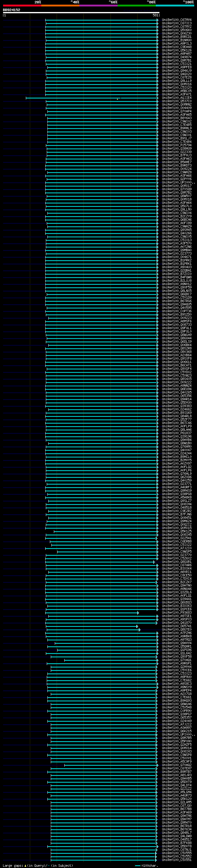The width and height of the screenshot is (197, 868).
Task: Click the white query length bar
Action: click(x=81, y=12)
